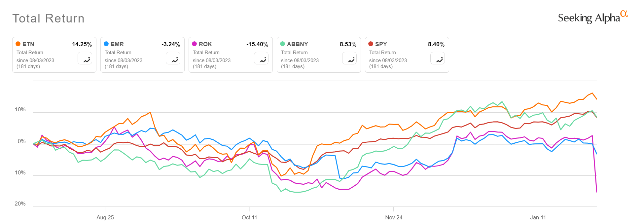Click the sparkline chart icon on the SPY card
Image resolution: width=644 pixels, height=223 pixels.
coord(438,59)
